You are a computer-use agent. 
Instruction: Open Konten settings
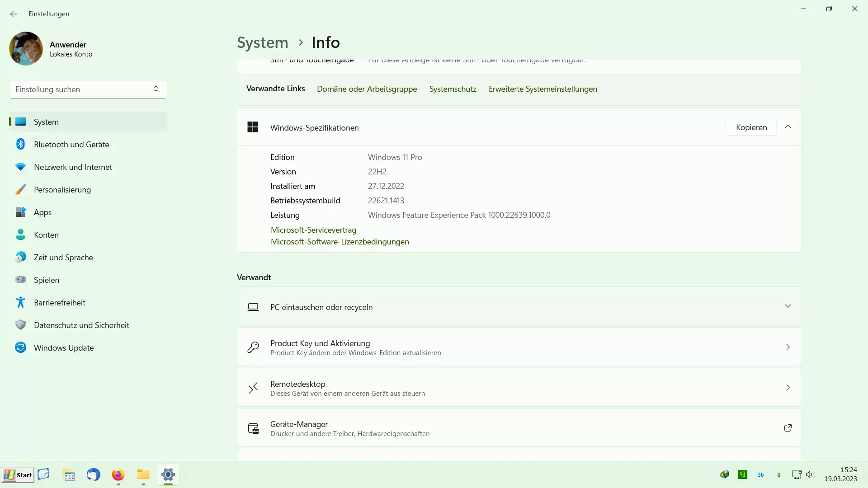88,235
